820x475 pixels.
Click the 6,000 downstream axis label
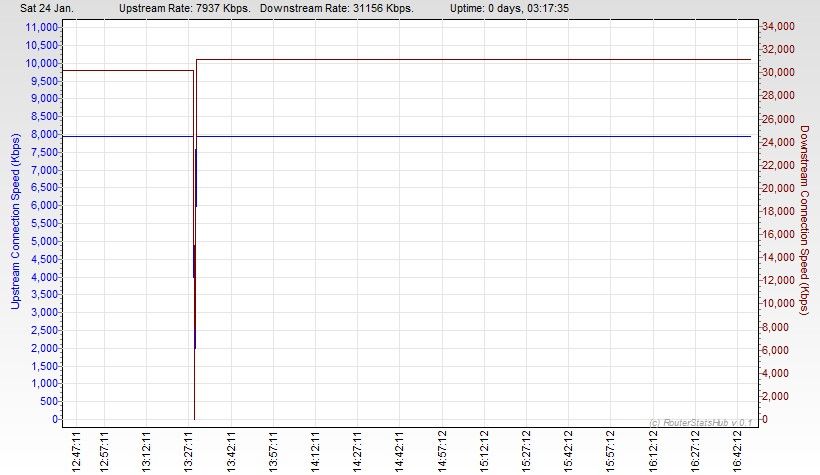tap(776, 350)
